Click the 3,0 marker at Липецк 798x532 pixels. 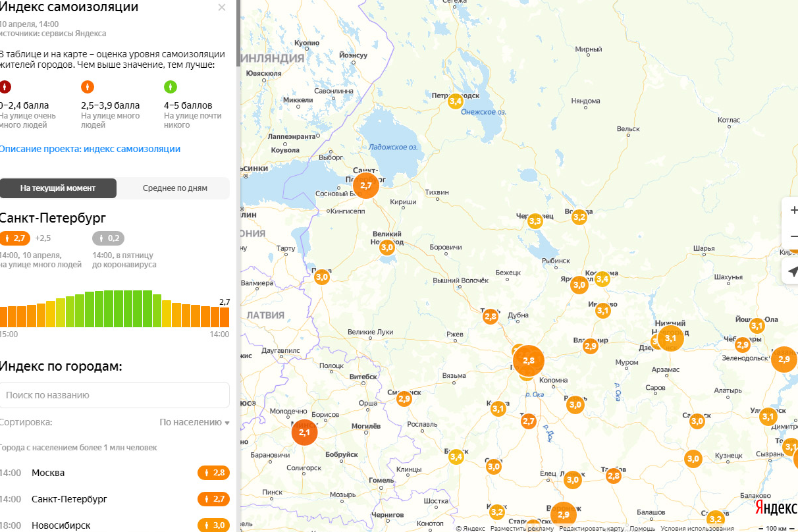coord(573,479)
